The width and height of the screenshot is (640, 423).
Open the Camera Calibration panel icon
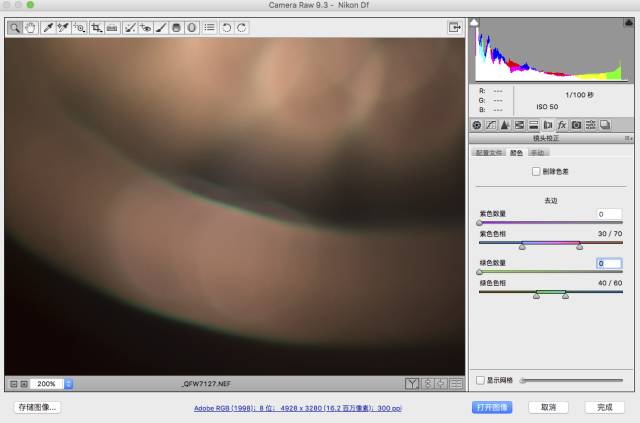(x=576, y=125)
